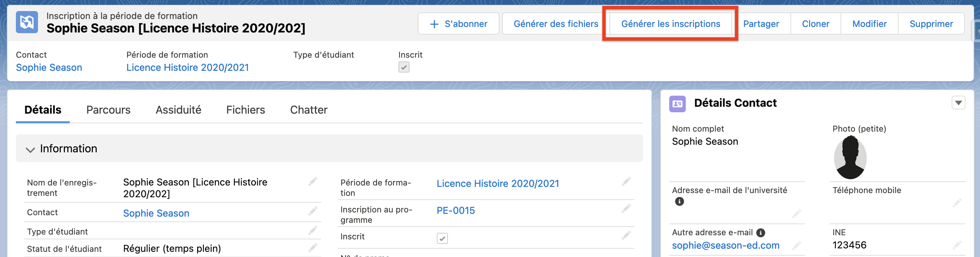Click edit pencil next to INE field
Viewport: 980px width, 257px height.
[x=957, y=245]
